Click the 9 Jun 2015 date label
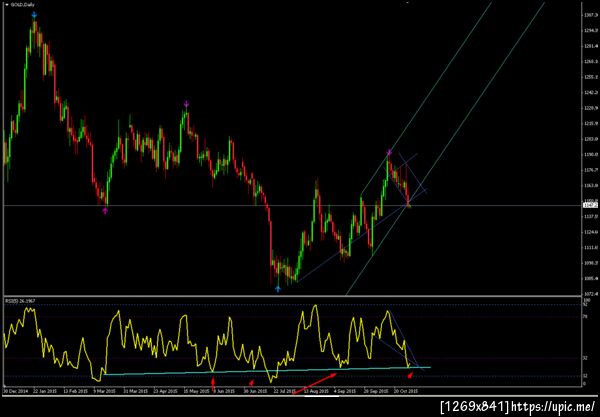This screenshot has height=417, width=600. [x=224, y=391]
